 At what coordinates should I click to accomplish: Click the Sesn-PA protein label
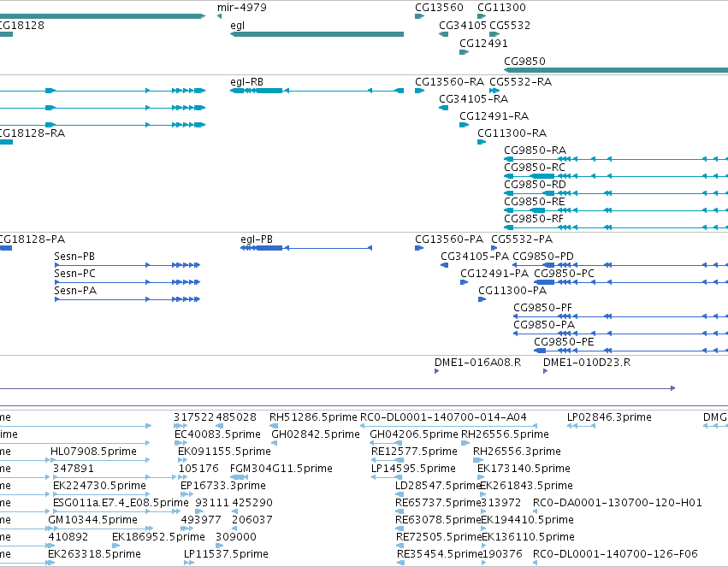click(x=75, y=291)
